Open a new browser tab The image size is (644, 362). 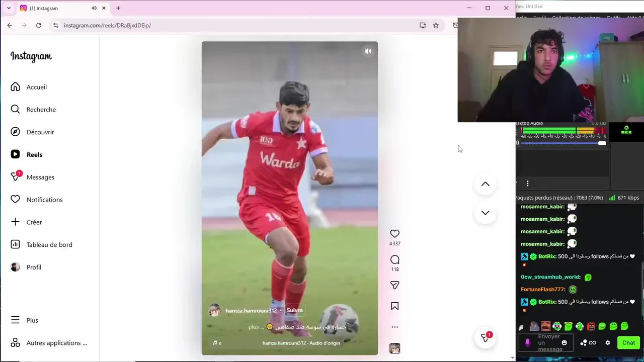click(x=118, y=8)
